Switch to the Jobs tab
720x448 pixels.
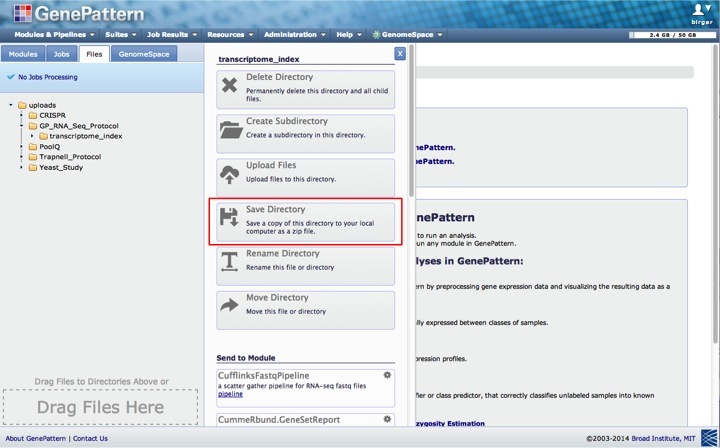62,54
